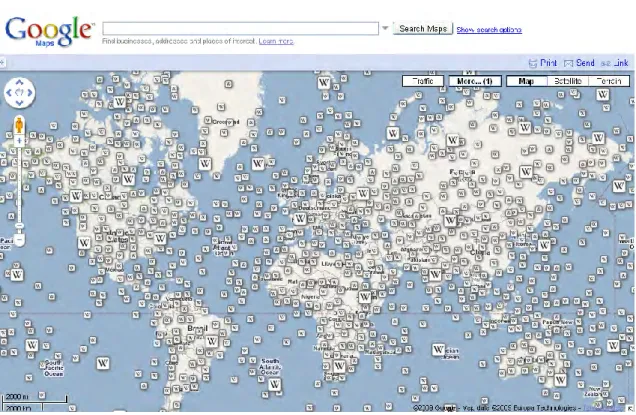Image resolution: width=636 pixels, height=415 pixels.
Task: Click the Print link
Action: (548, 63)
